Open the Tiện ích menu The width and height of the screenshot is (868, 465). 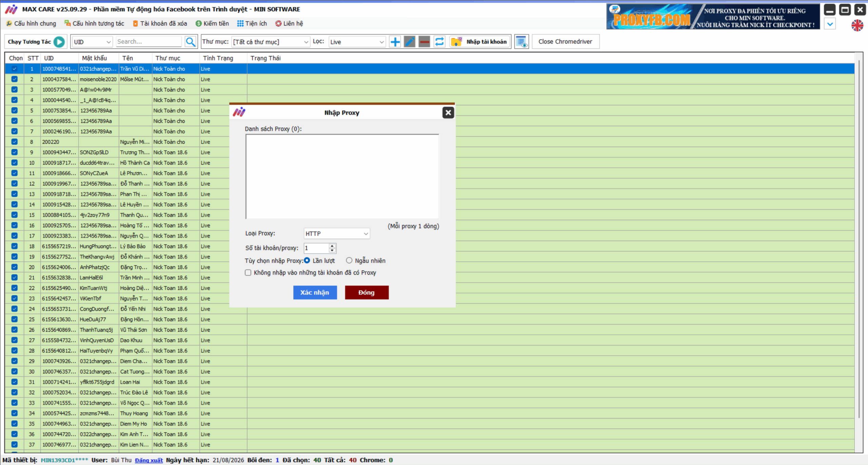252,23
